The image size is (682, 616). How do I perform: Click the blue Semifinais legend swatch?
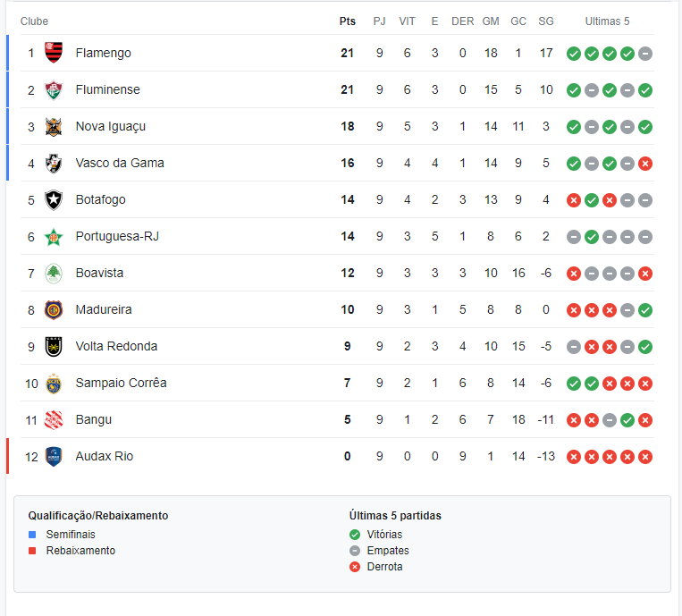click(x=32, y=535)
